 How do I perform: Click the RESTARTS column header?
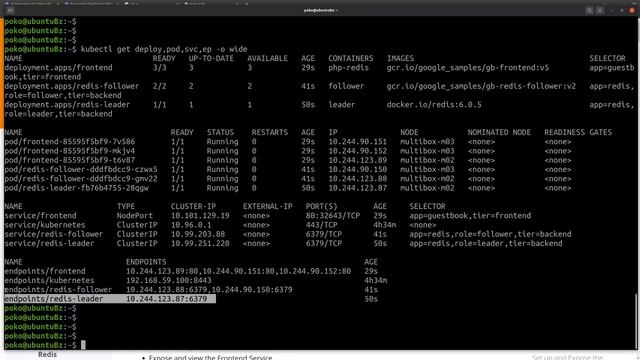[269, 132]
